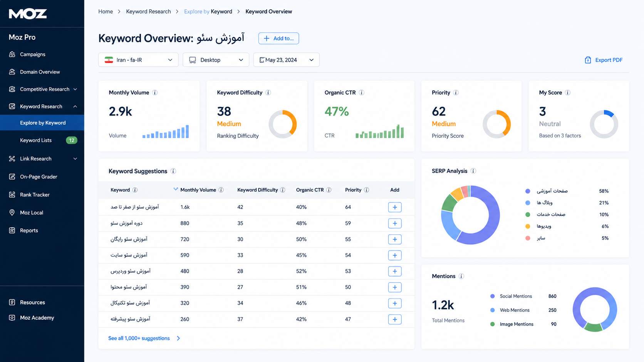Viewport: 644px width, 362px height.
Task: Add the 260 volume keyword row
Action: (395, 319)
